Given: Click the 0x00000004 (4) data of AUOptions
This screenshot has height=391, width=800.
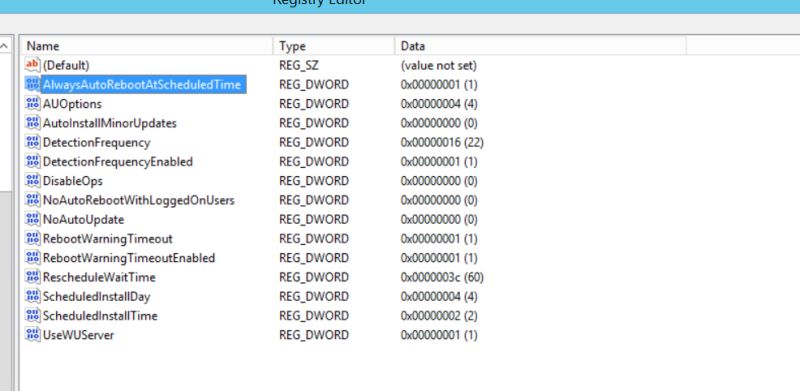Looking at the screenshot, I should [x=439, y=104].
